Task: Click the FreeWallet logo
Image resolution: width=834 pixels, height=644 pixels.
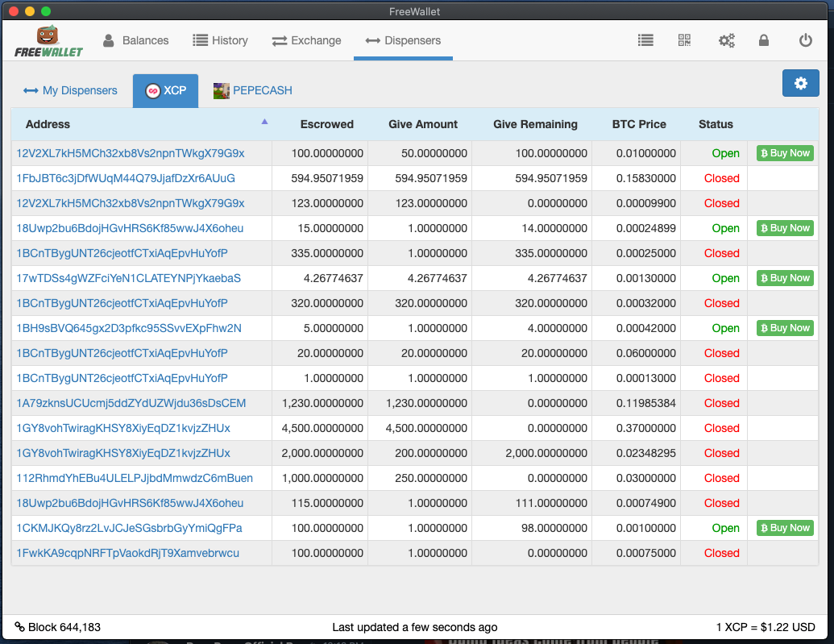Action: [x=48, y=42]
